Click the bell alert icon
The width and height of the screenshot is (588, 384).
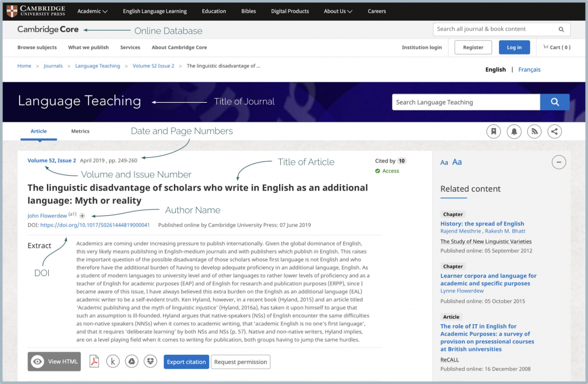click(x=514, y=131)
